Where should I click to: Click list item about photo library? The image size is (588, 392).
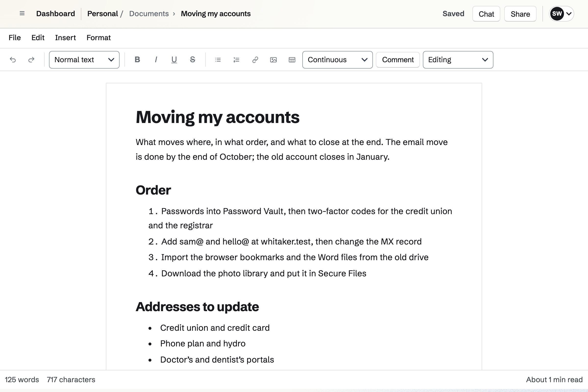257,273
